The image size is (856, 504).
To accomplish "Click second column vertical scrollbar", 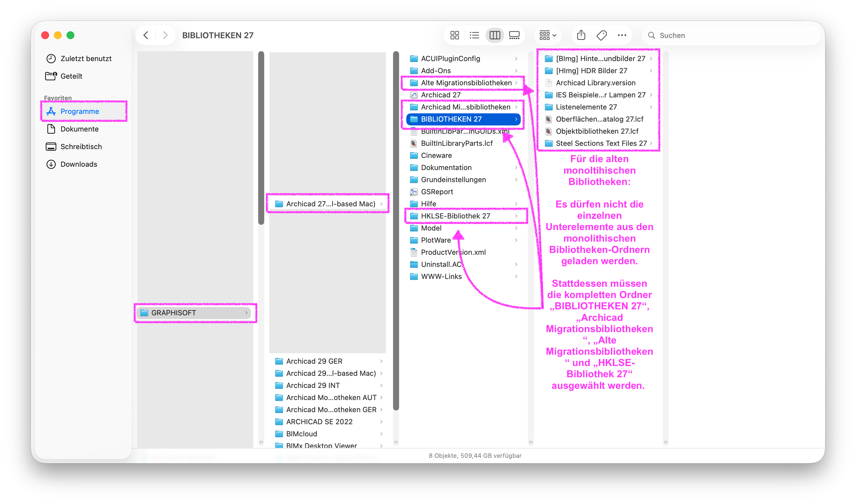I will click(396, 231).
